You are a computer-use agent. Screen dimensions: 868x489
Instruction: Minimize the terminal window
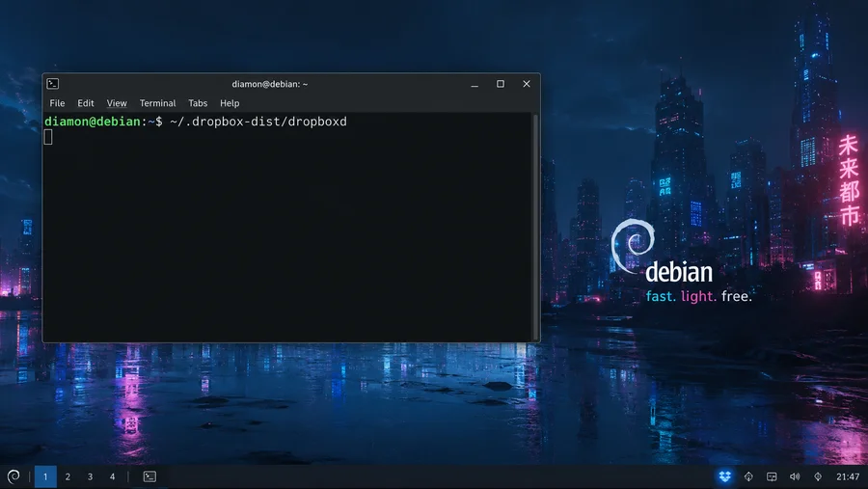[475, 84]
